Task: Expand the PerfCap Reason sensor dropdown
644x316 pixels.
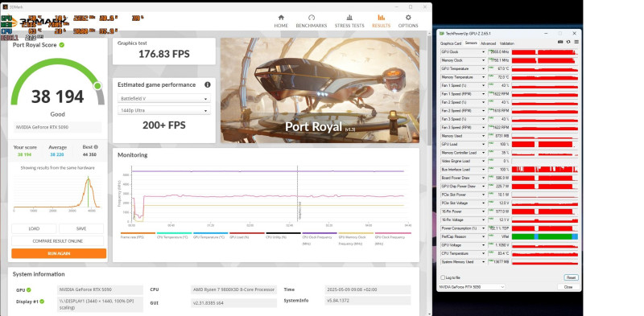Action: click(x=484, y=236)
